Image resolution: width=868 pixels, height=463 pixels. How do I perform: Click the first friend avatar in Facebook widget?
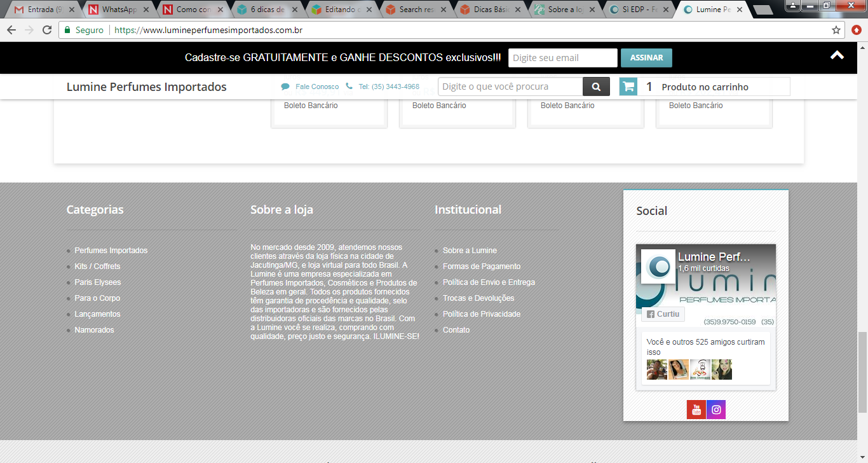click(x=657, y=370)
